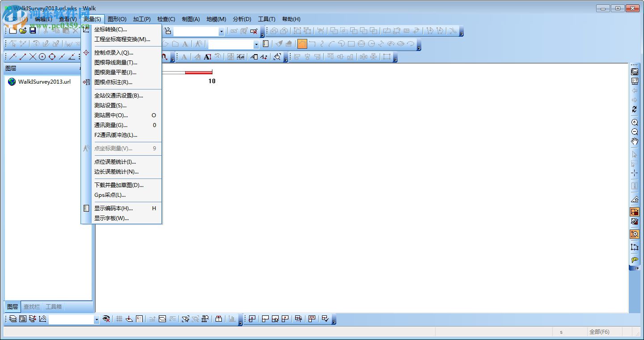This screenshot has height=340, width=644.
Task: Switch to the 查找栏 tab
Action: (x=32, y=307)
